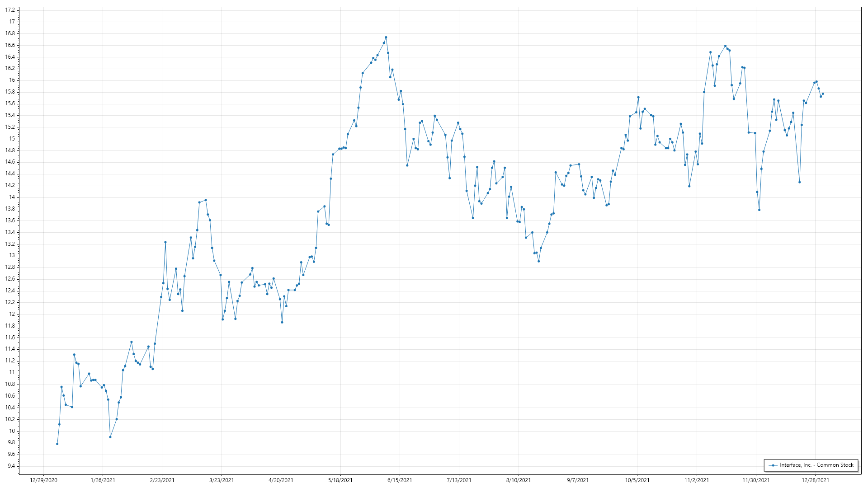
Task: Click the 12/28/2021 x-axis label
Action: 816,480
